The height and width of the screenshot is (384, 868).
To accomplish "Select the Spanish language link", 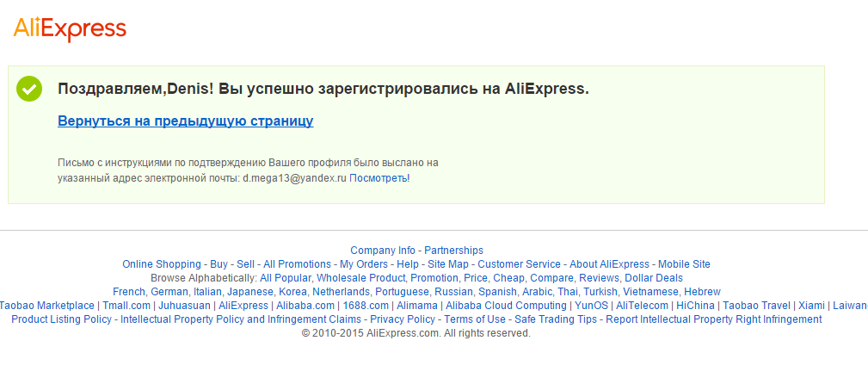I will coord(497,292).
